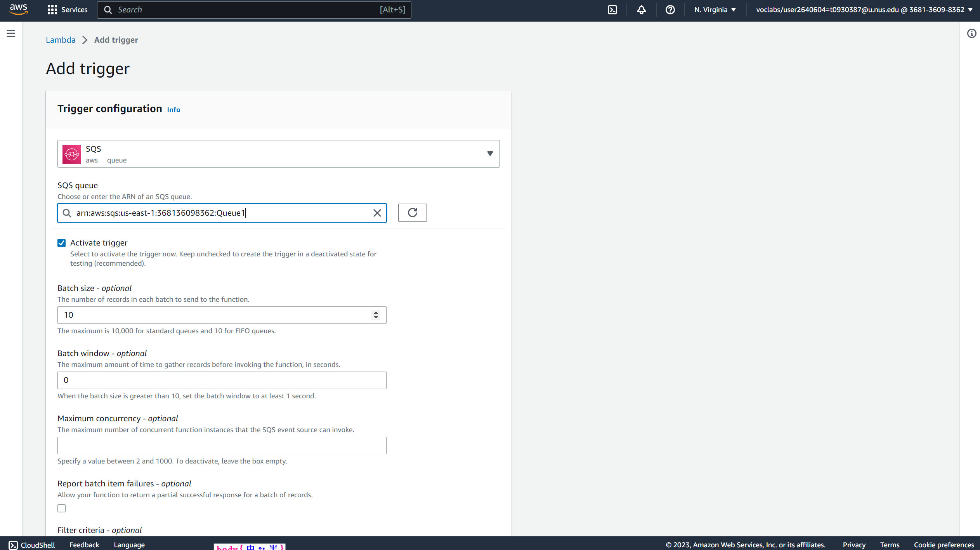Viewport: 980px width, 550px height.
Task: Toggle the Activate trigger checkbox
Action: pos(61,242)
